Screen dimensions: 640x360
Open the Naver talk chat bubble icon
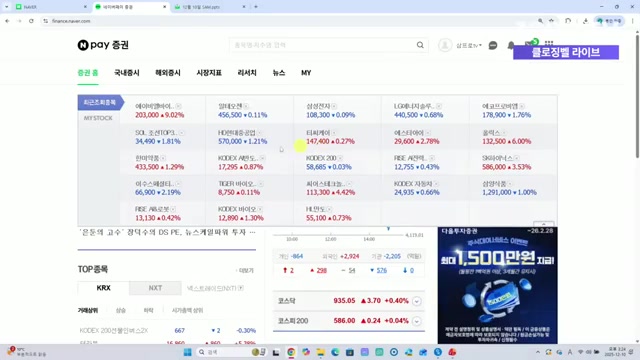(x=493, y=45)
